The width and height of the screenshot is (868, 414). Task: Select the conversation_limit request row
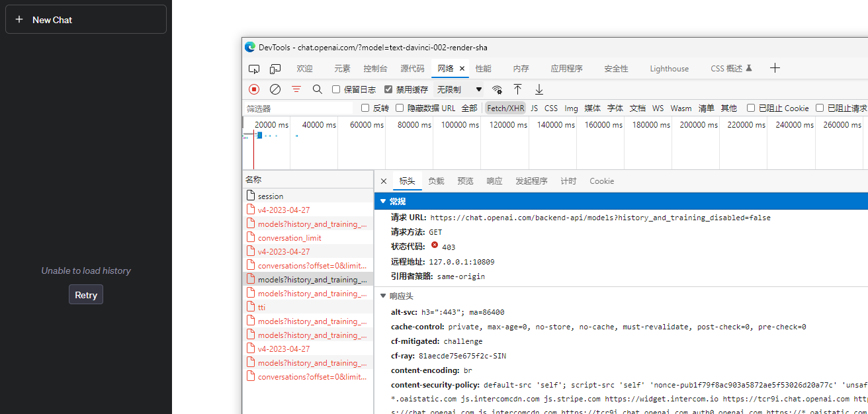[x=308, y=237]
